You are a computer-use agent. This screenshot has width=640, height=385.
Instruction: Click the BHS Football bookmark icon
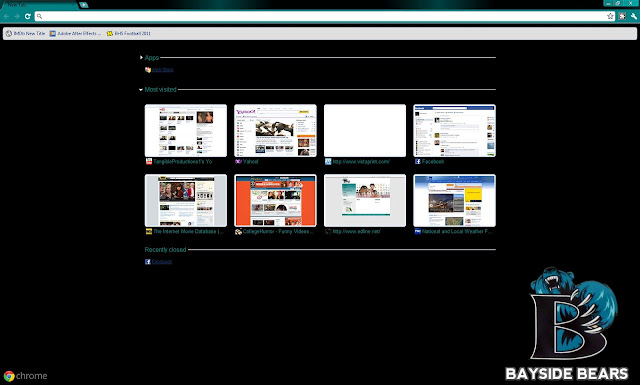click(x=110, y=33)
